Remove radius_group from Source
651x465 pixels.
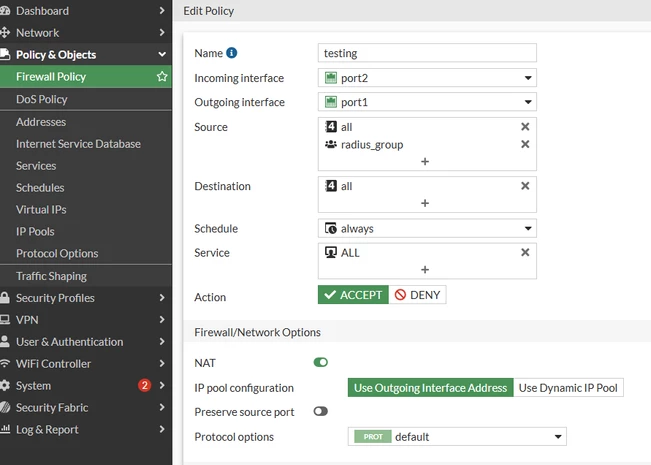click(525, 144)
